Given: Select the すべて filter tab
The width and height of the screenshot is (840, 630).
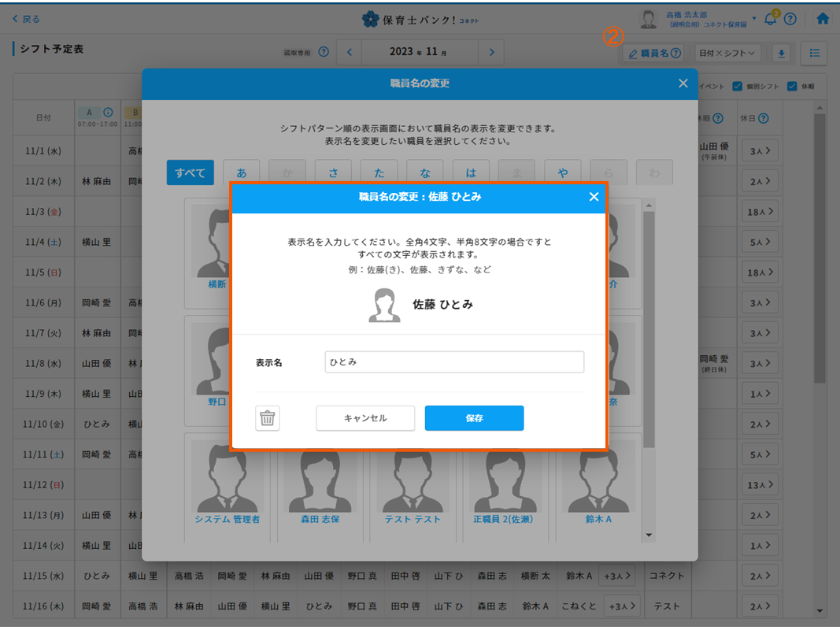Looking at the screenshot, I should [190, 172].
